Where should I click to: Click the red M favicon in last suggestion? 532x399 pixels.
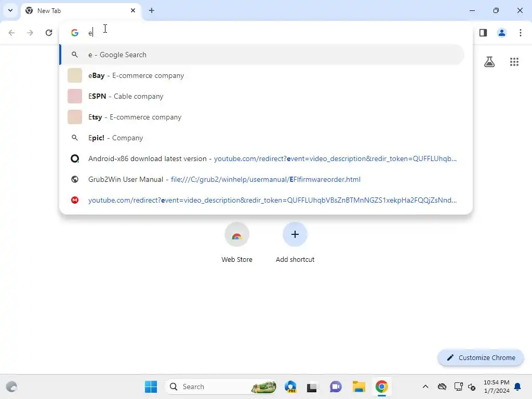(75, 200)
